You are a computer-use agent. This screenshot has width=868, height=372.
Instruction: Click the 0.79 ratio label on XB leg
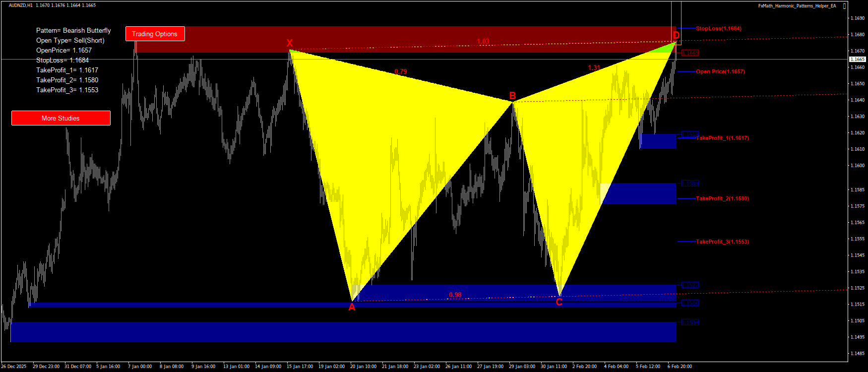[x=401, y=72]
